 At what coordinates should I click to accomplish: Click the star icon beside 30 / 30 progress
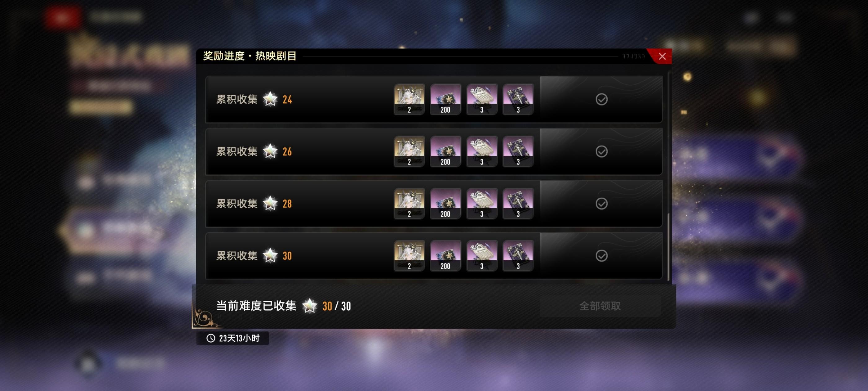tap(309, 306)
